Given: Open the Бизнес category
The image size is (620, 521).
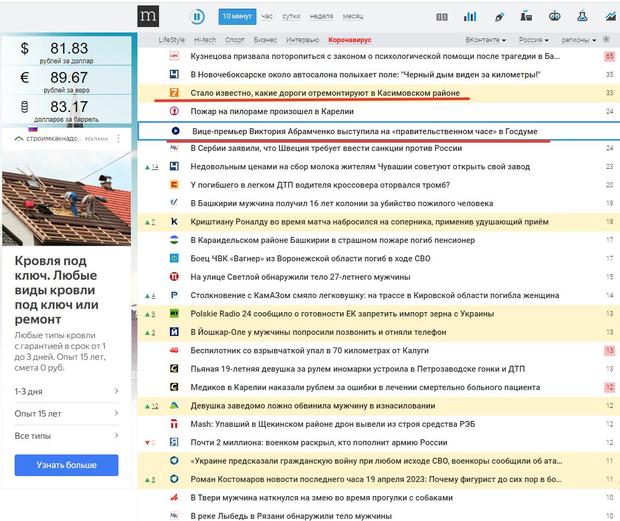Looking at the screenshot, I should point(265,40).
